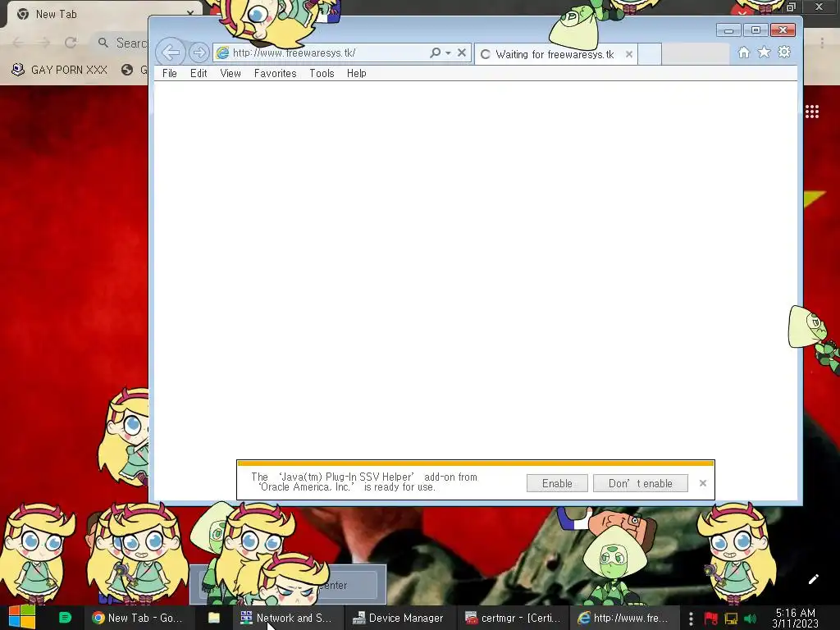Viewport: 840px width, 630px height.
Task: Click Chrome back arrow
Action: coord(18,43)
